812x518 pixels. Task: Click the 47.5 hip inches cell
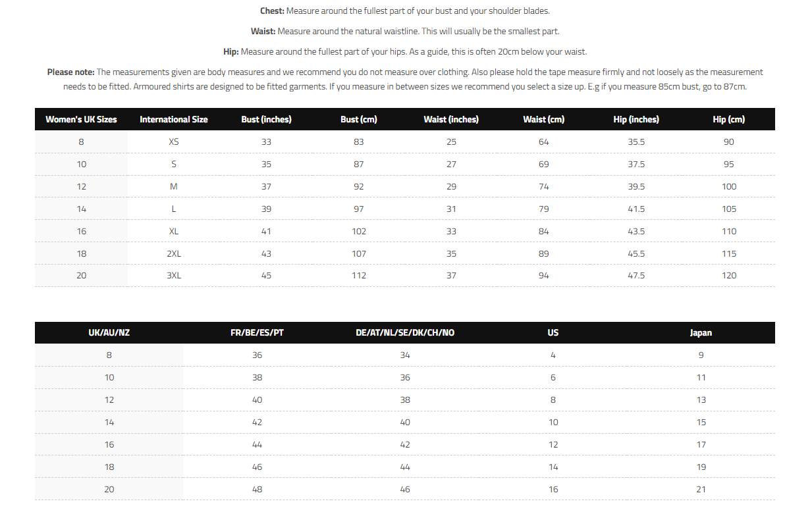pyautogui.click(x=636, y=275)
